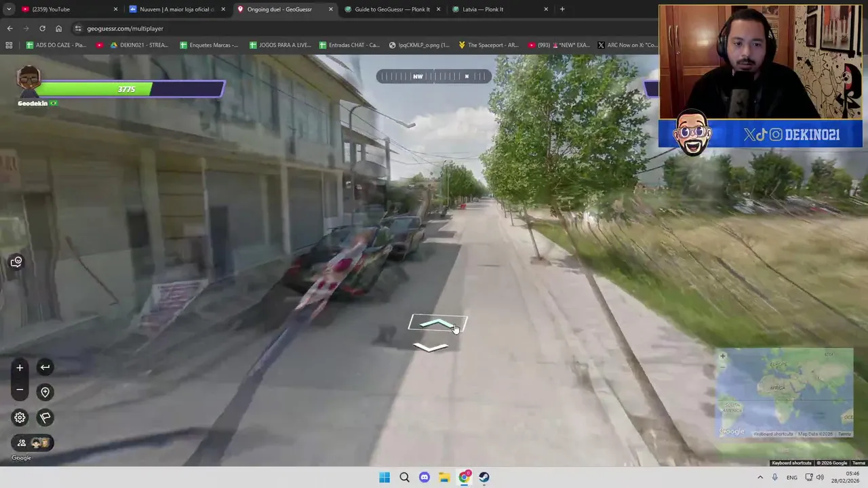Screen dimensions: 868x488
Task: Place a guess on the mini-map
Action: 785,393
